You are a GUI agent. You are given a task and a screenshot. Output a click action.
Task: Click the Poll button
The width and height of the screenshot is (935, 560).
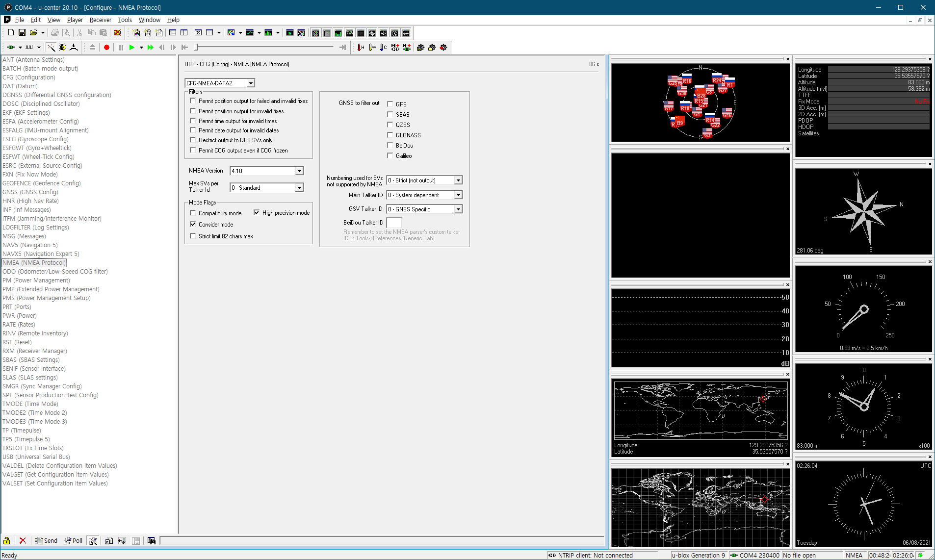pyautogui.click(x=73, y=540)
